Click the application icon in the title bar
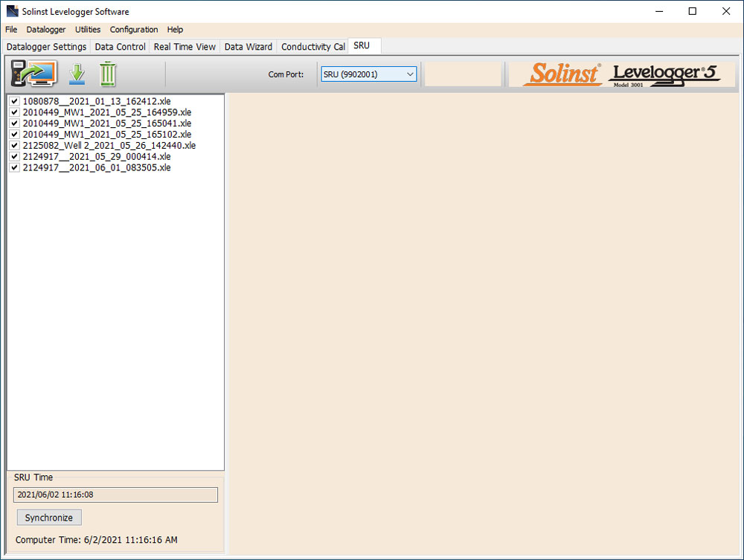Viewport: 744px width, 560px height. tap(10, 11)
